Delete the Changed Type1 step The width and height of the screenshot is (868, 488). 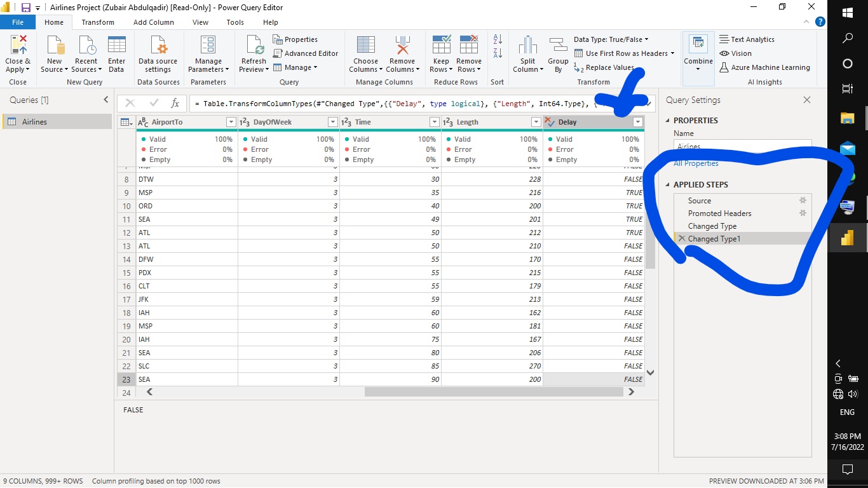coord(682,238)
